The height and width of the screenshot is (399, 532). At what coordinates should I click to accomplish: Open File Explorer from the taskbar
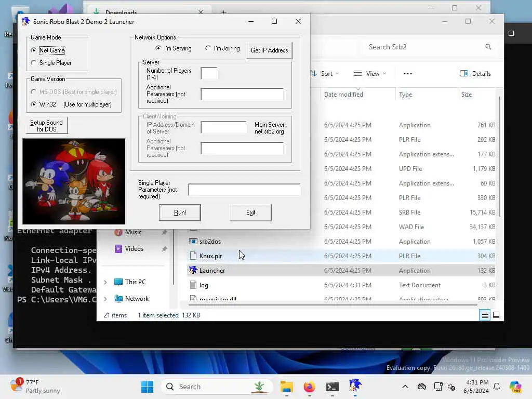pos(287,387)
